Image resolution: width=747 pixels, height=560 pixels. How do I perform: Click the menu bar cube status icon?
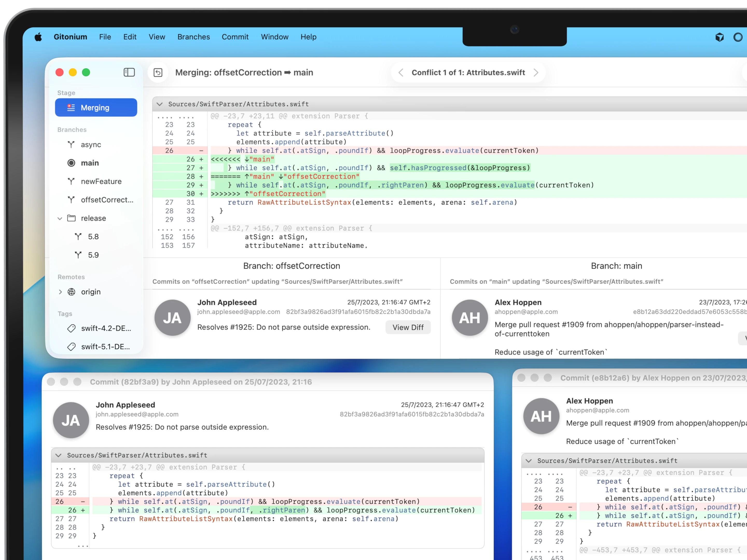[719, 37]
